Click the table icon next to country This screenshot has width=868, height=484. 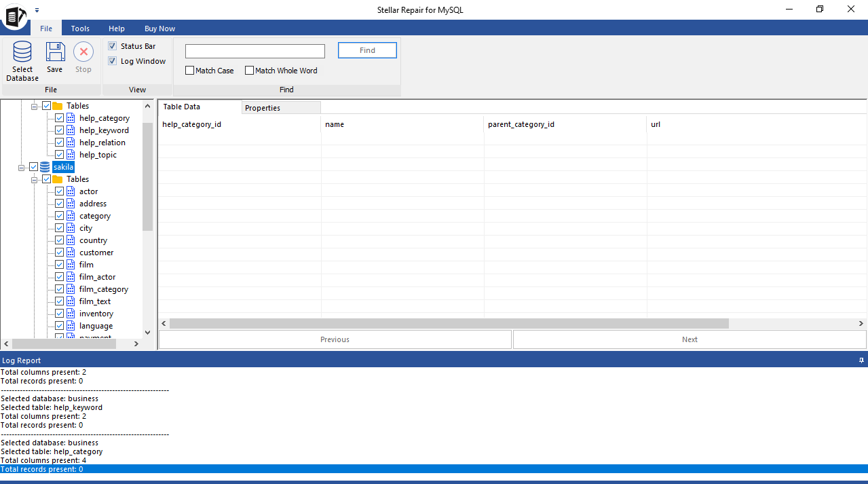[71, 240]
